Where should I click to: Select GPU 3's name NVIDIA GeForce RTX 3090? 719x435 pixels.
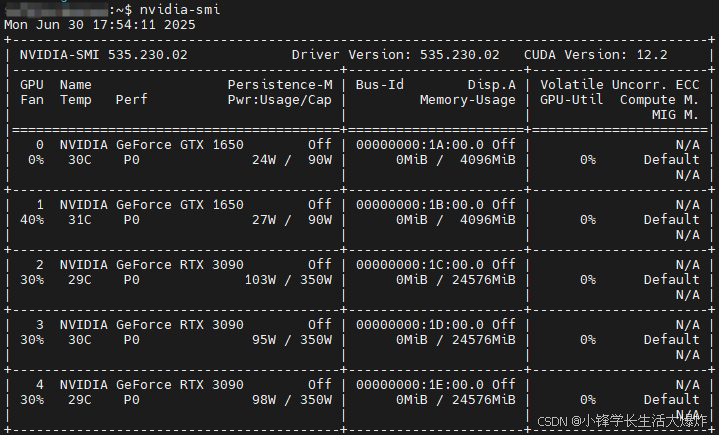[152, 325]
